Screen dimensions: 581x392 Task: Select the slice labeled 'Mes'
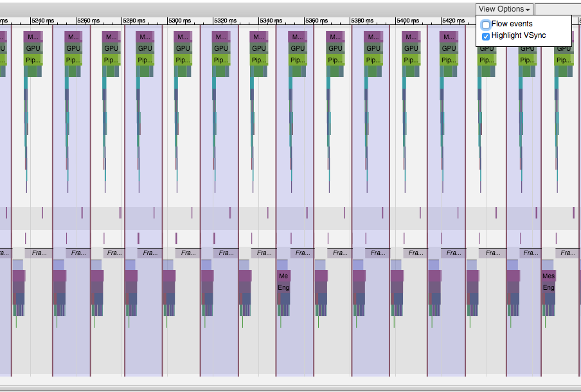pos(548,276)
